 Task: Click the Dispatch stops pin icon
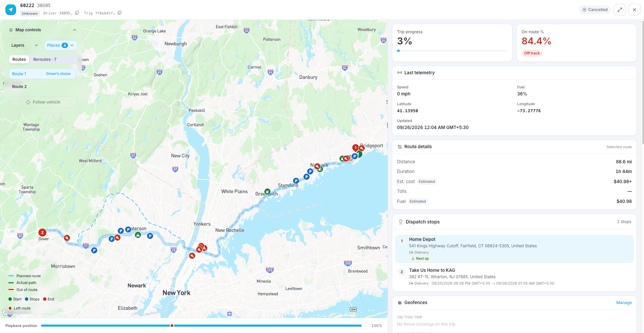tap(400, 222)
